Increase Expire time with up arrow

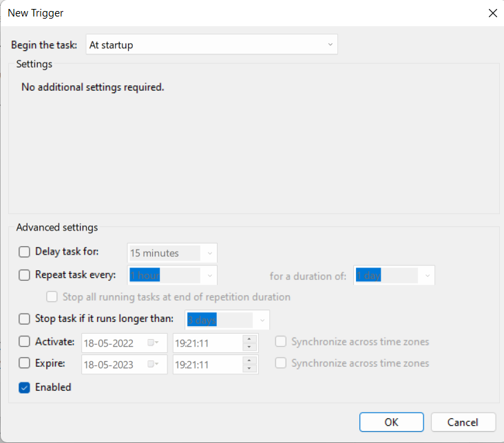249,360
